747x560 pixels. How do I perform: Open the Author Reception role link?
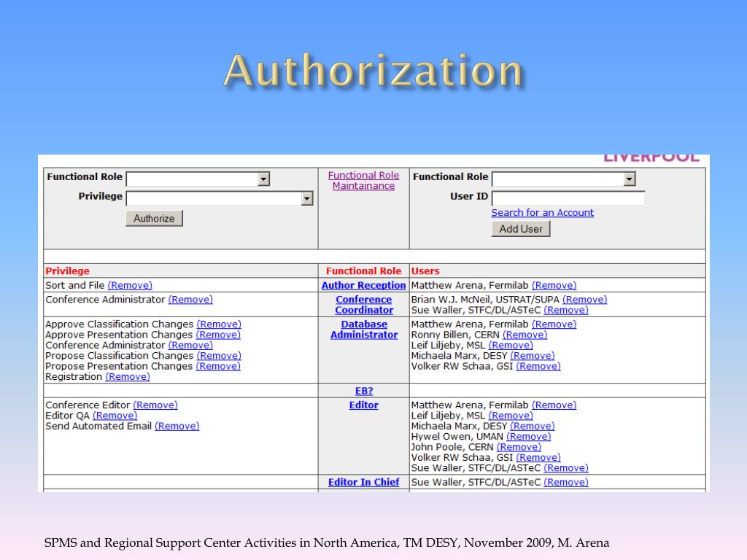pyautogui.click(x=363, y=285)
